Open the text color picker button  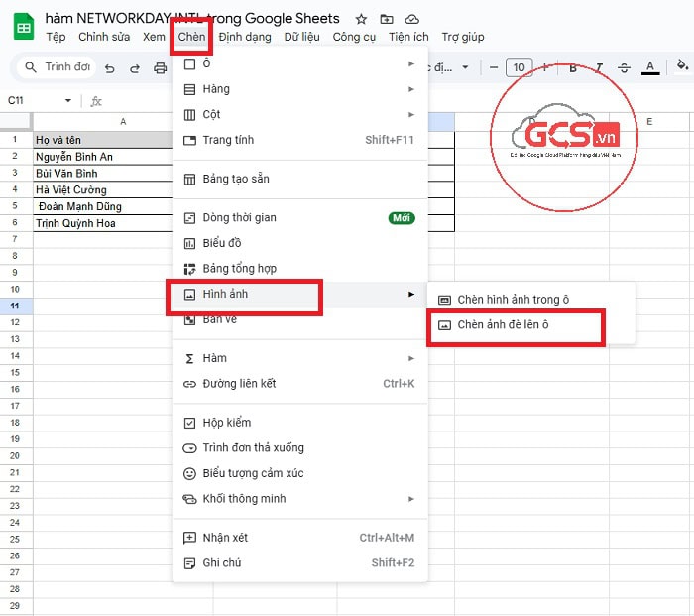pyautogui.click(x=650, y=68)
